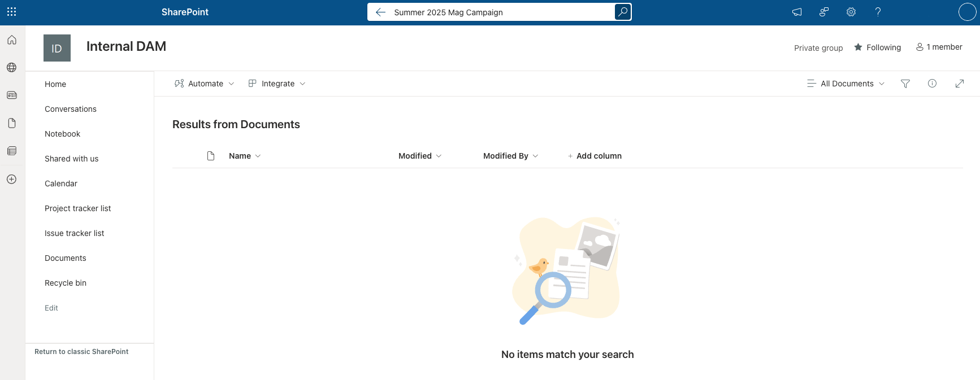Go to Conversations in site navigation
The image size is (980, 380).
(71, 109)
